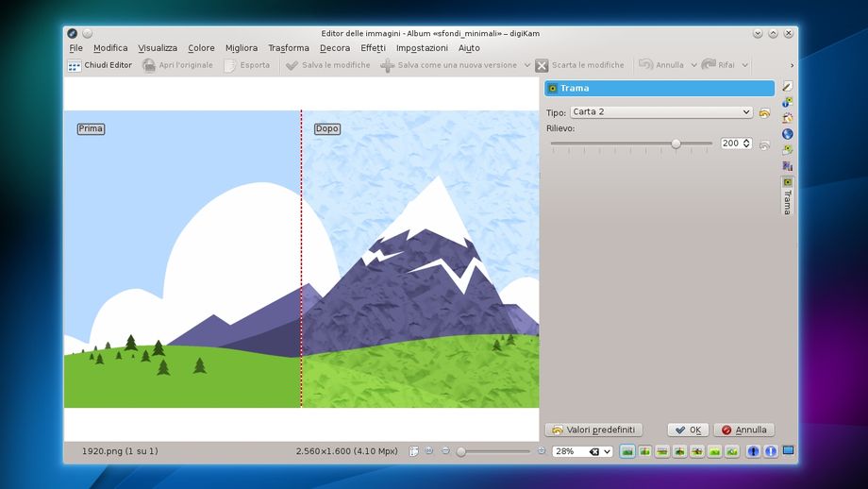Open the Tipo dropdown showing Carta 2
The image size is (868, 489).
tap(660, 112)
